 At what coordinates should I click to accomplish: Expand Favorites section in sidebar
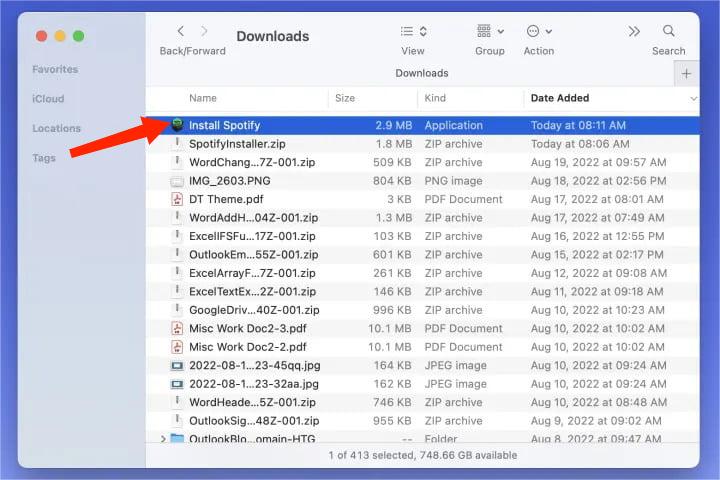pyautogui.click(x=55, y=69)
